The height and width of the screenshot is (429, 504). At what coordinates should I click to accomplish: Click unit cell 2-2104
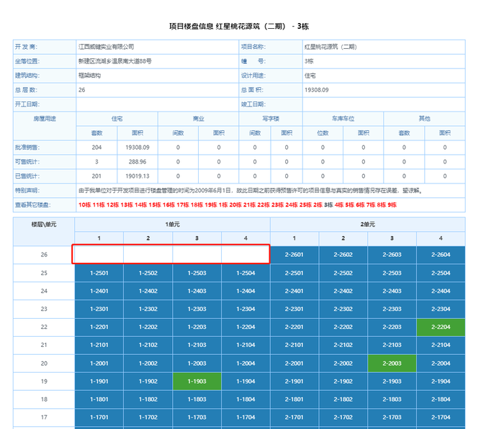[x=441, y=345]
